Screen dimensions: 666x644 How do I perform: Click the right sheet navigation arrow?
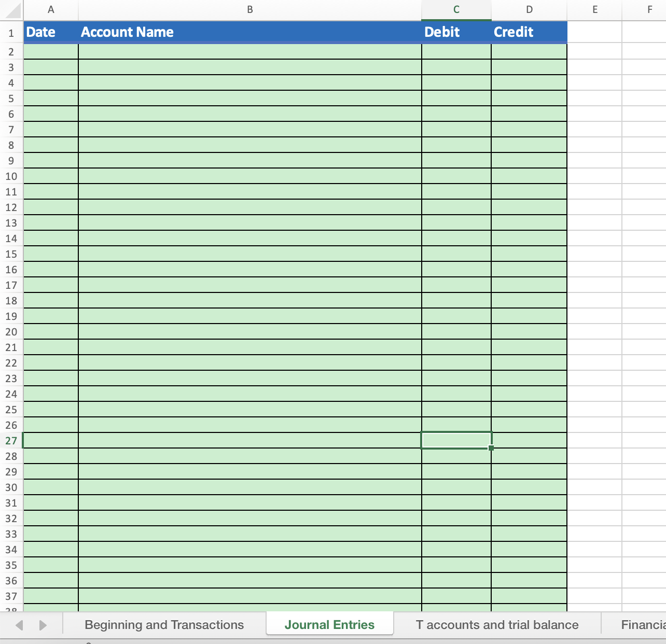[44, 625]
